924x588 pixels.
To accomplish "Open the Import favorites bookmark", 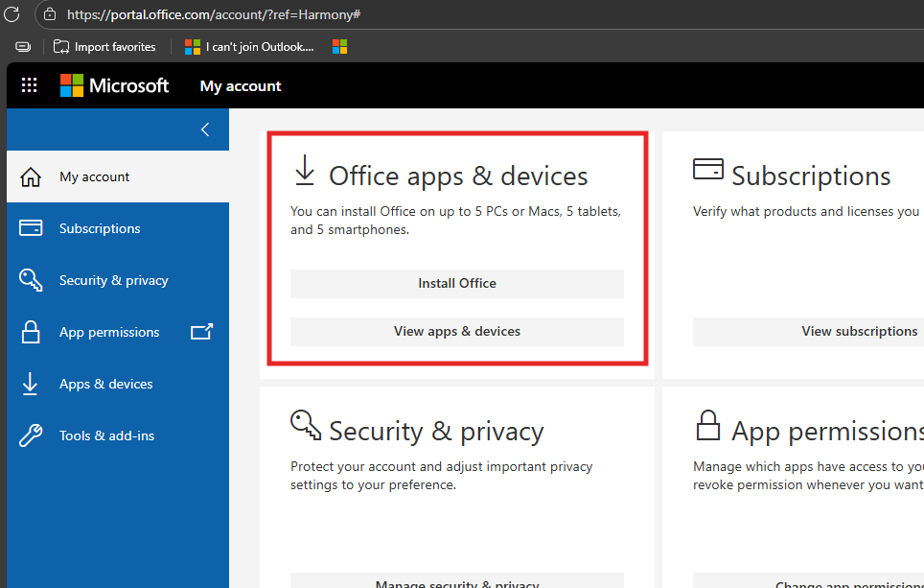I will [x=104, y=47].
